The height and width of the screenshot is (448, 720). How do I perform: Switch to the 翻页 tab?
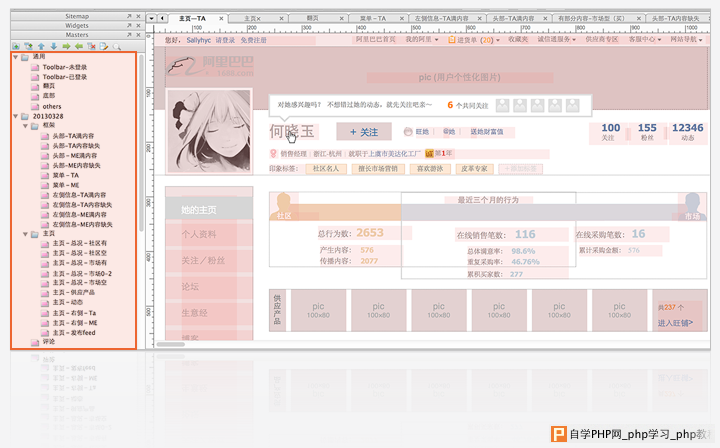pos(312,18)
